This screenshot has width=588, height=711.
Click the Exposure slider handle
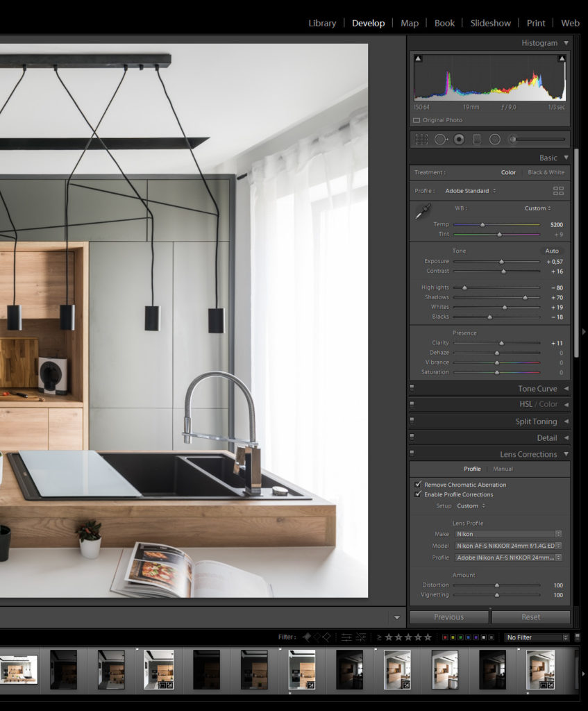(x=501, y=262)
